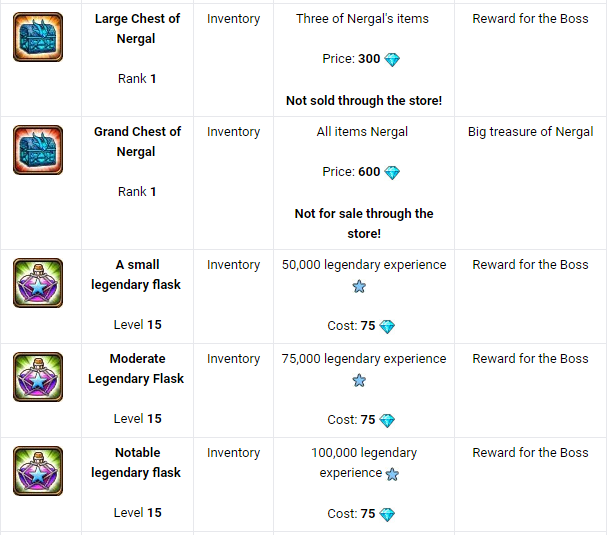Click diamond icon beside Price 300

tap(392, 60)
